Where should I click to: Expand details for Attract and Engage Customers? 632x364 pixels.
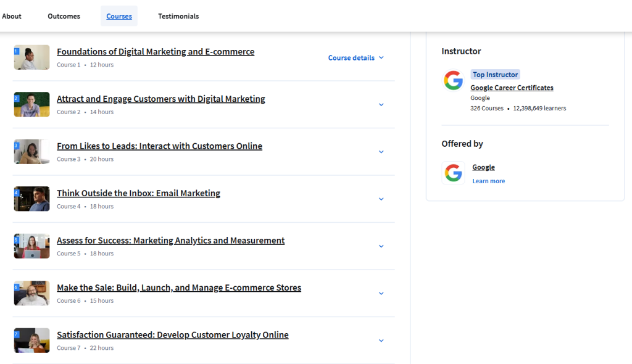(x=381, y=104)
